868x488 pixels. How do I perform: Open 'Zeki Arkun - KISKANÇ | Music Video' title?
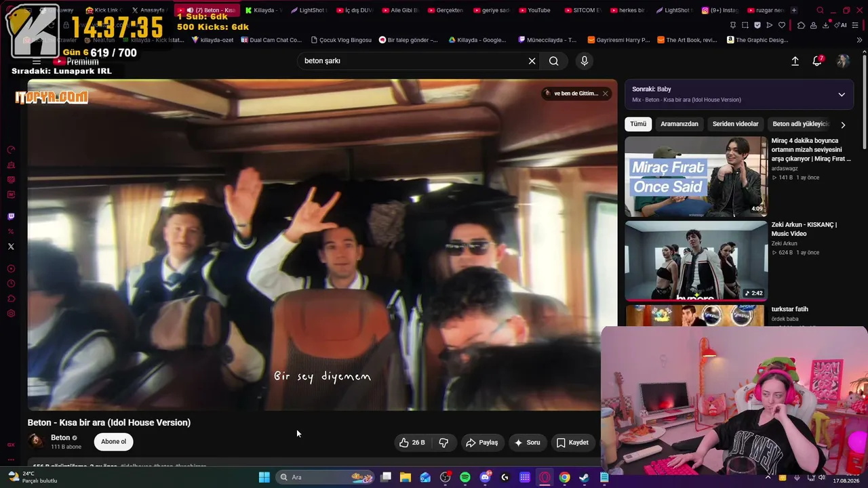coord(804,229)
